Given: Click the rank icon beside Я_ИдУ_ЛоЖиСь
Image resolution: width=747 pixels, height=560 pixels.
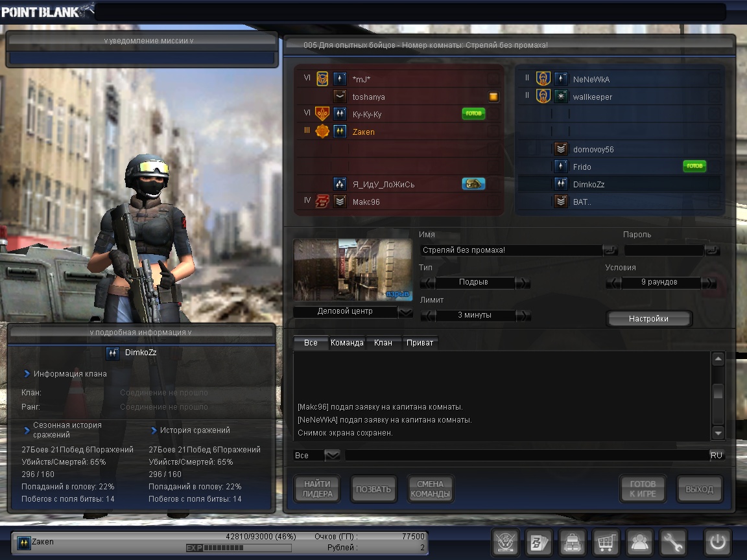Looking at the screenshot, I should point(340,184).
